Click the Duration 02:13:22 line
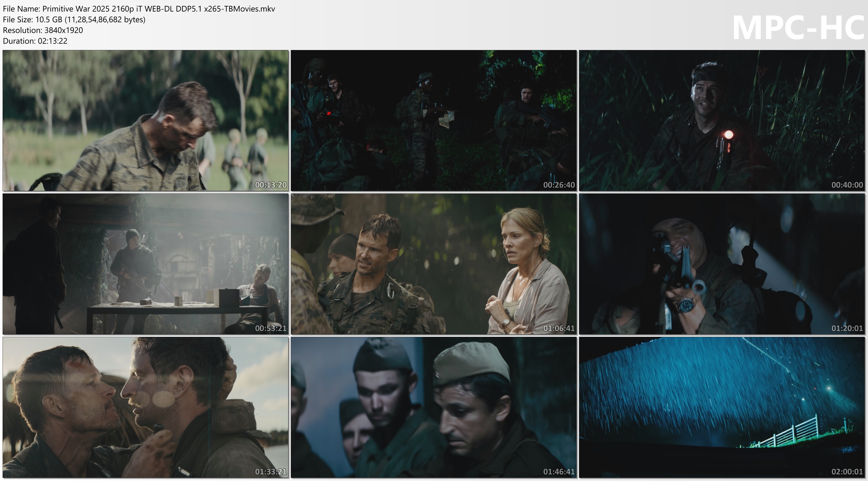868x481 pixels. pos(35,41)
